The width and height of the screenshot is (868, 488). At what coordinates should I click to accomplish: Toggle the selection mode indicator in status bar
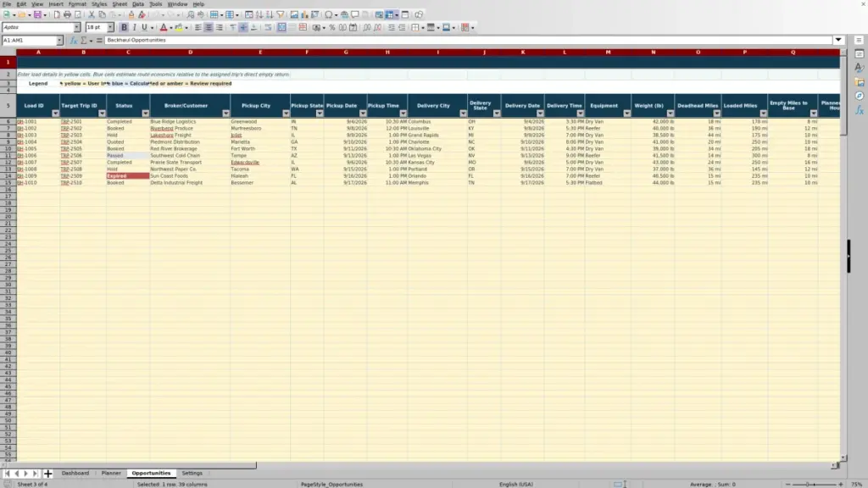click(x=620, y=484)
